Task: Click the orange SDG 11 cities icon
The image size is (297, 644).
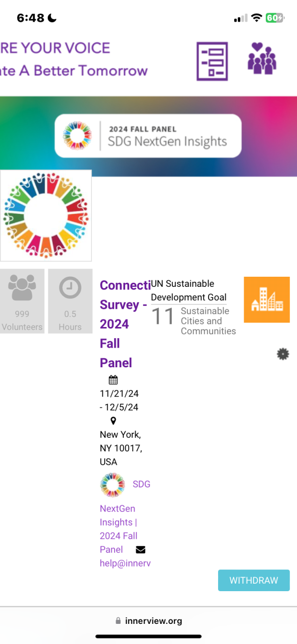Action: [x=267, y=299]
